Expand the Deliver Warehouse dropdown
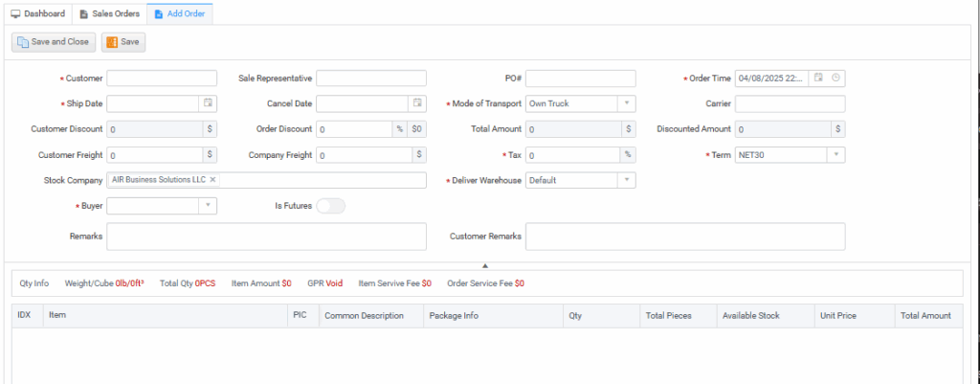Image resolution: width=980 pixels, height=384 pixels. [626, 180]
